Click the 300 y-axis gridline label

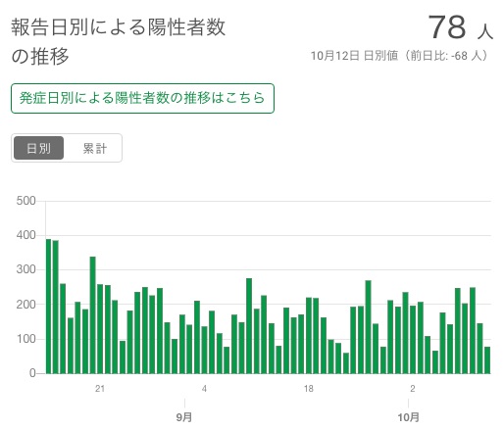pos(25,269)
